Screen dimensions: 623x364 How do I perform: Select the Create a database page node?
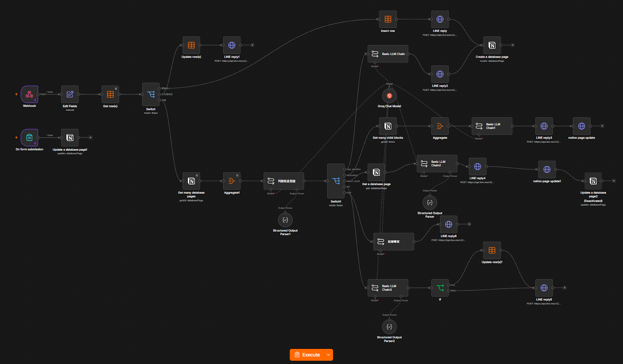click(x=492, y=45)
